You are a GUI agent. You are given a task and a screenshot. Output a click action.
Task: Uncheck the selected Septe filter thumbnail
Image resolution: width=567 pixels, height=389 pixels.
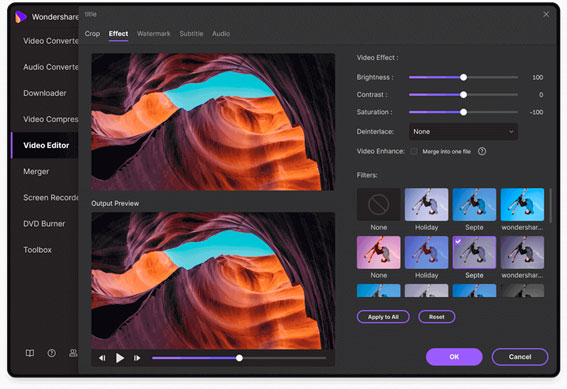pos(474,252)
